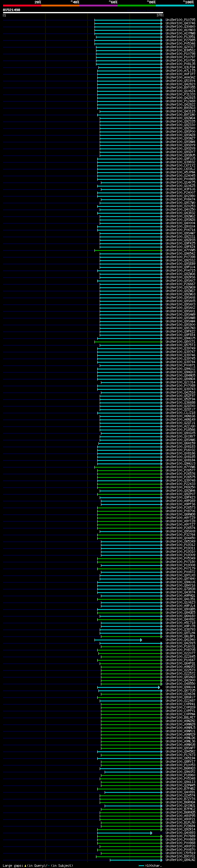Select the UniRef100_P22433 entry
The image size is (197, 868).
pyautogui.click(x=180, y=484)
